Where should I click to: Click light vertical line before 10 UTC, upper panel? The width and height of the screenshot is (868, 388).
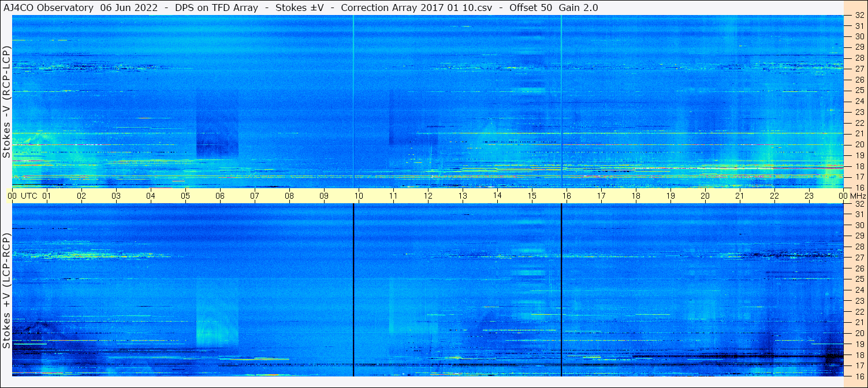coord(353,102)
